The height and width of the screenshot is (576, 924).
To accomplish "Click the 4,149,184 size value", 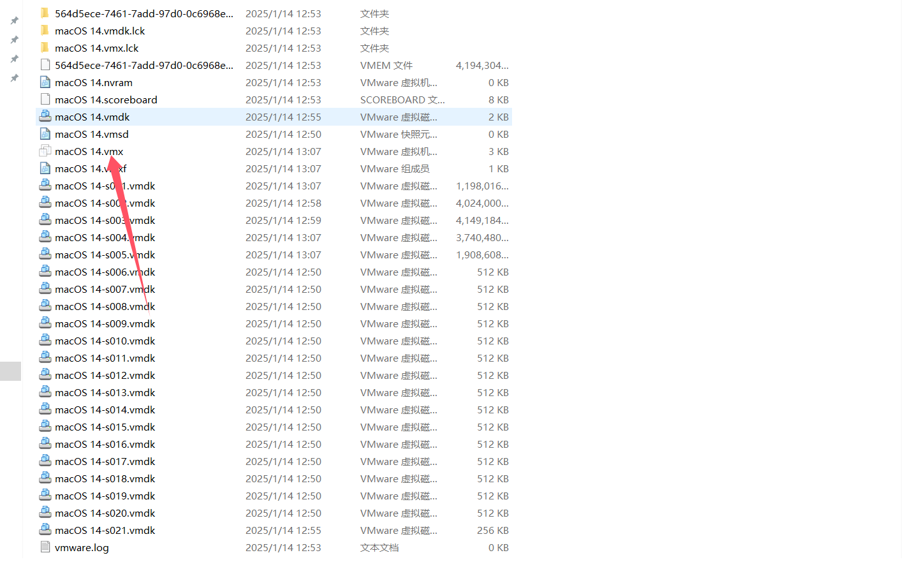I will (x=482, y=220).
